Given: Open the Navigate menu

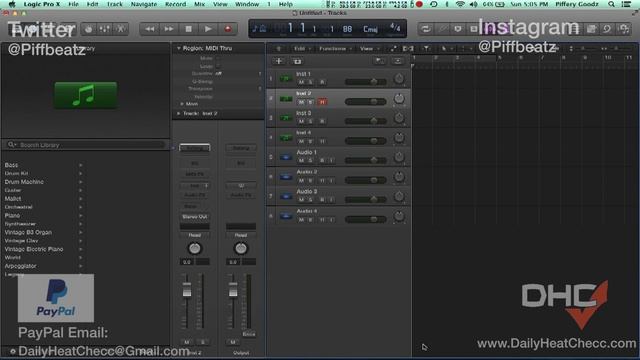Looking at the screenshot, I should click(144, 4).
